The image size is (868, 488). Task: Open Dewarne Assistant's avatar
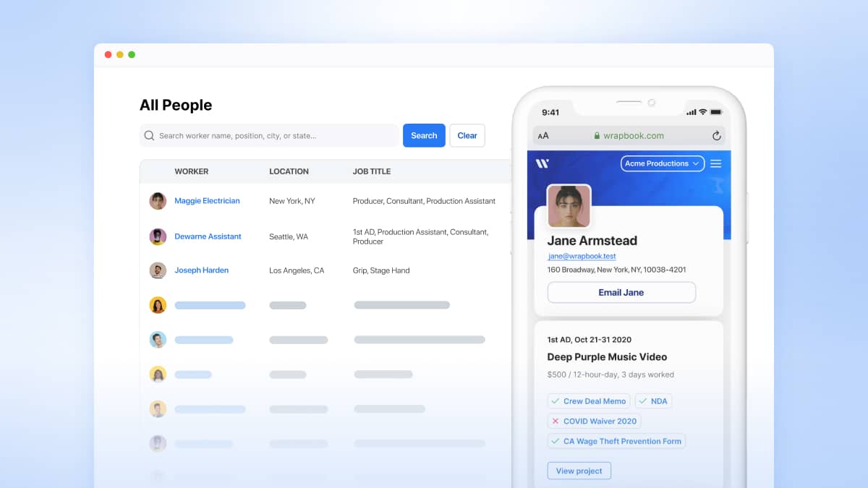pos(158,236)
